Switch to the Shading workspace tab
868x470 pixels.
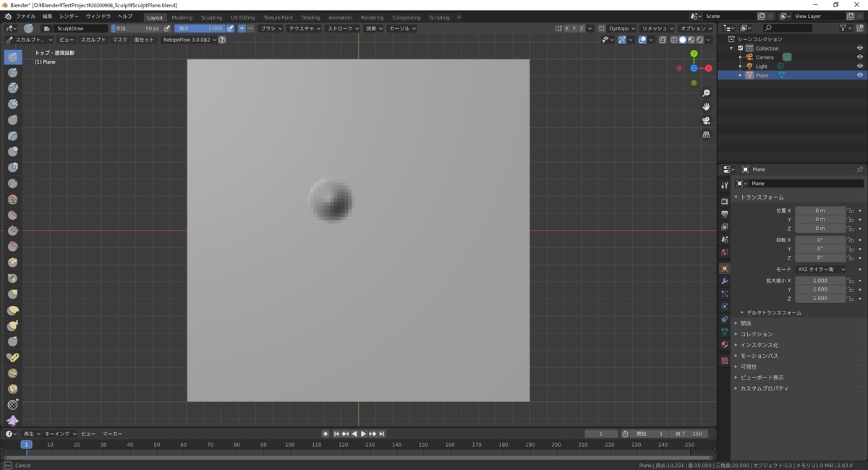click(311, 17)
